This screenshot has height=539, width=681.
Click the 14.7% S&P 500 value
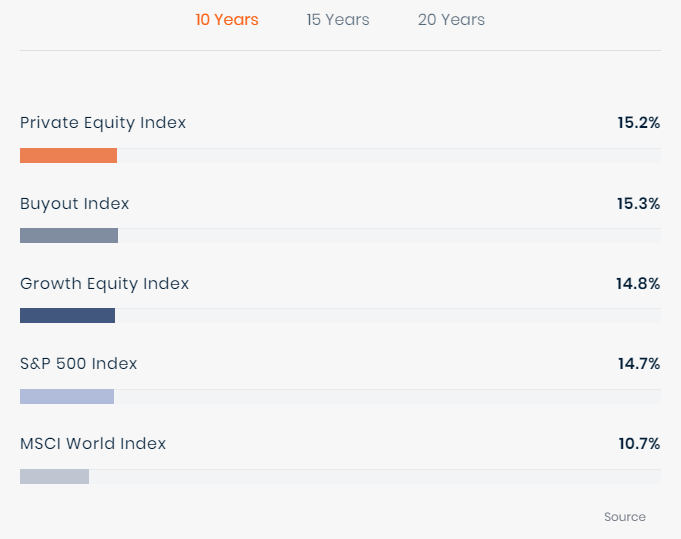point(638,364)
